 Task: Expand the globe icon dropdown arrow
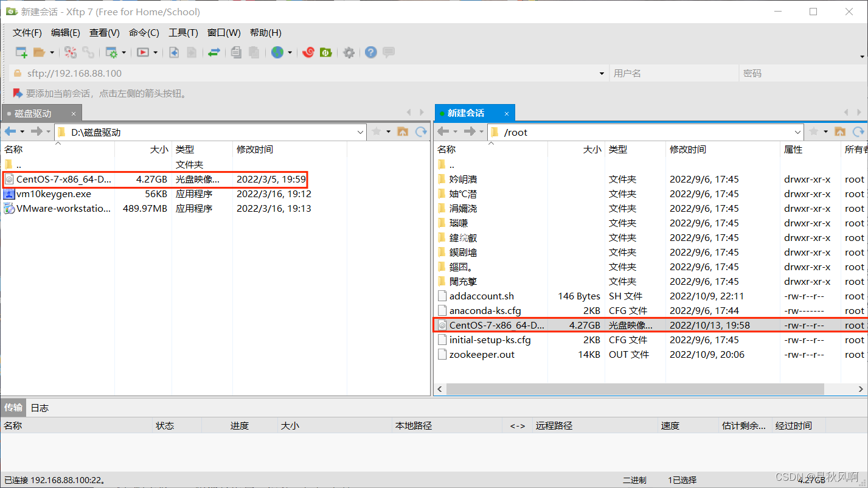[290, 52]
